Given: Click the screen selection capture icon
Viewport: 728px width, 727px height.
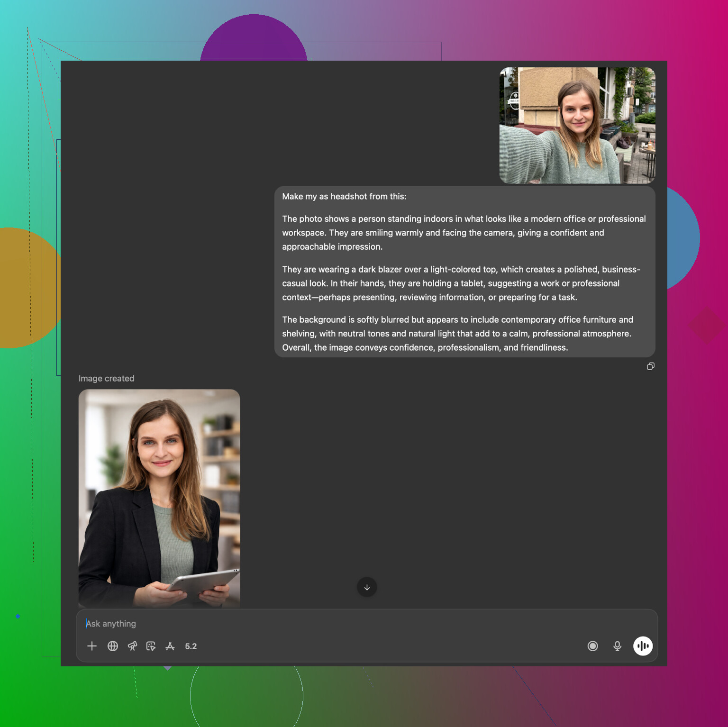Looking at the screenshot, I should tap(151, 646).
